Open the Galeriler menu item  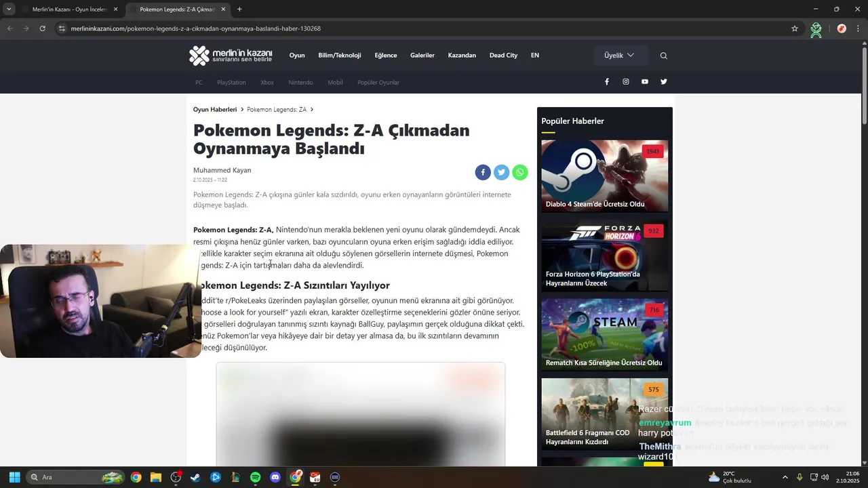click(x=422, y=56)
